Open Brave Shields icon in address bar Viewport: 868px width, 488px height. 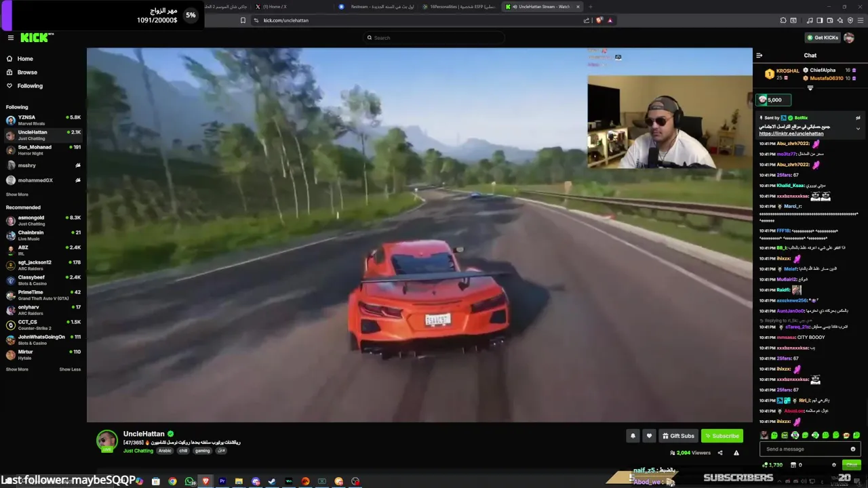[x=599, y=20]
